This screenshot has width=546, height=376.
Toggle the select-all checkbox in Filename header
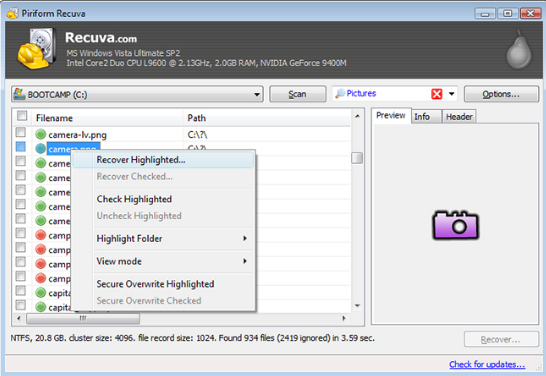point(22,116)
